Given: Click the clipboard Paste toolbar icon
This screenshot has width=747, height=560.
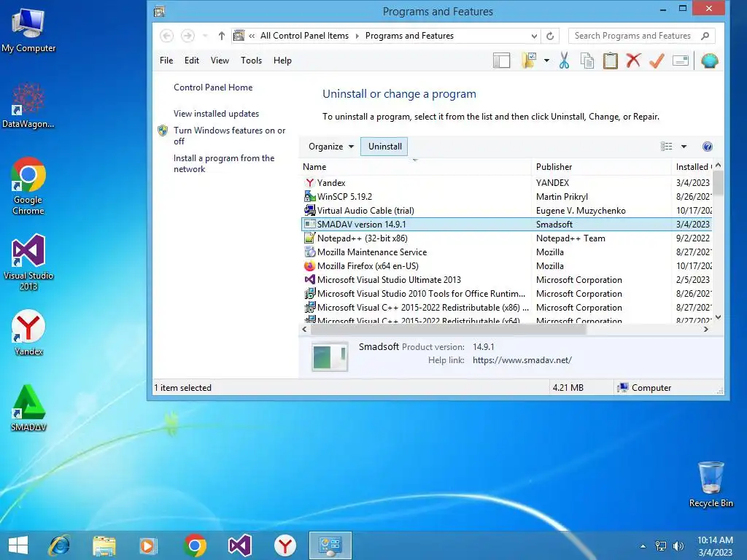Looking at the screenshot, I should (611, 61).
